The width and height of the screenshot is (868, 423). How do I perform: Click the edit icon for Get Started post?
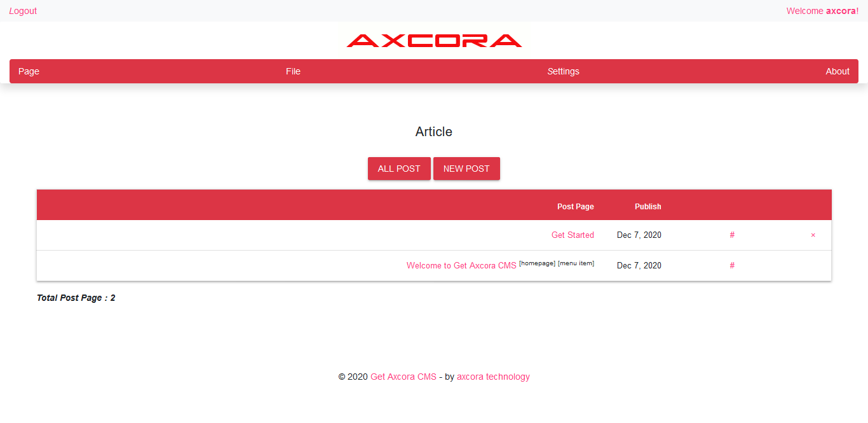coord(732,235)
